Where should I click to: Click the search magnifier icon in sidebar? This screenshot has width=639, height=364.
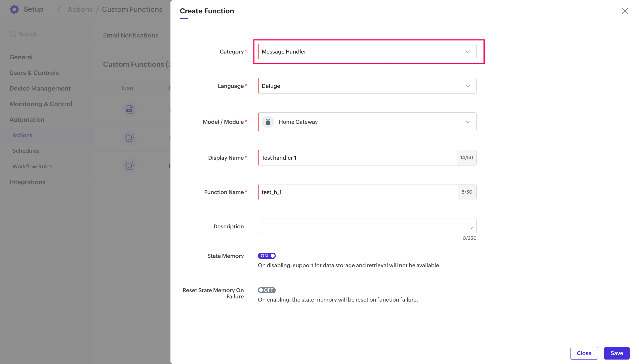[x=12, y=34]
